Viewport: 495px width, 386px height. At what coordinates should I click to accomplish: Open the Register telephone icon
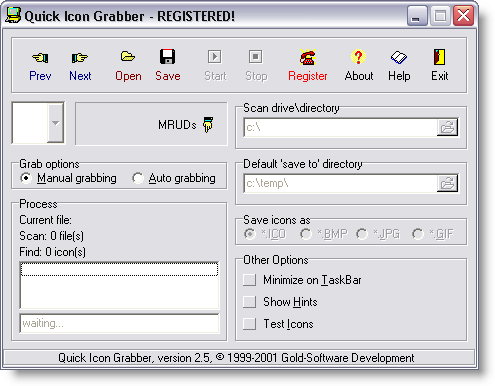click(308, 57)
